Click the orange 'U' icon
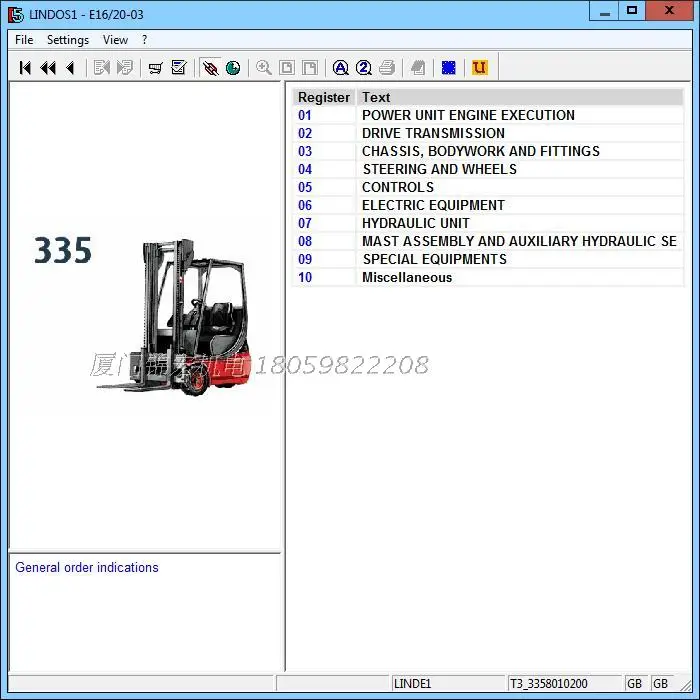This screenshot has height=700, width=700. (x=480, y=68)
